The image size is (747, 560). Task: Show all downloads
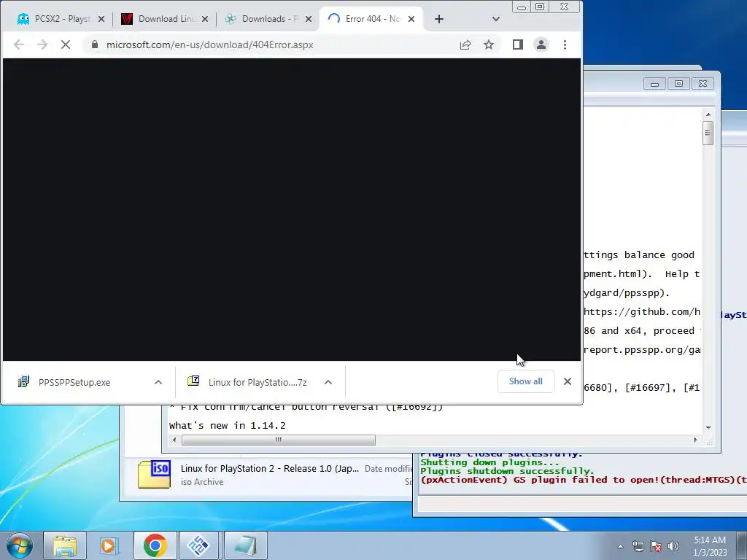pyautogui.click(x=525, y=381)
